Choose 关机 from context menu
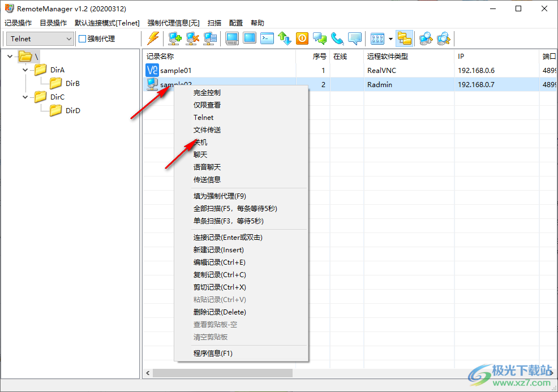The height and width of the screenshot is (392, 558). coord(241,143)
